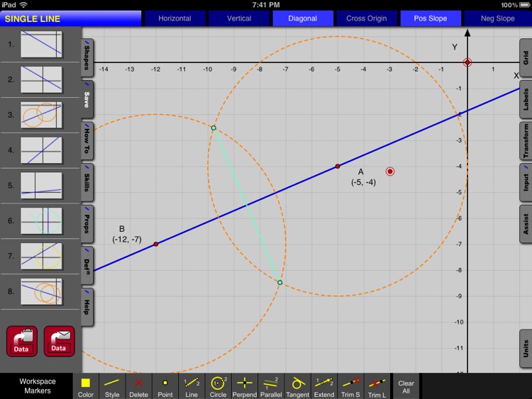532x399 pixels.
Task: Select thumbnail 1 negative slope line
Action: click(x=41, y=44)
